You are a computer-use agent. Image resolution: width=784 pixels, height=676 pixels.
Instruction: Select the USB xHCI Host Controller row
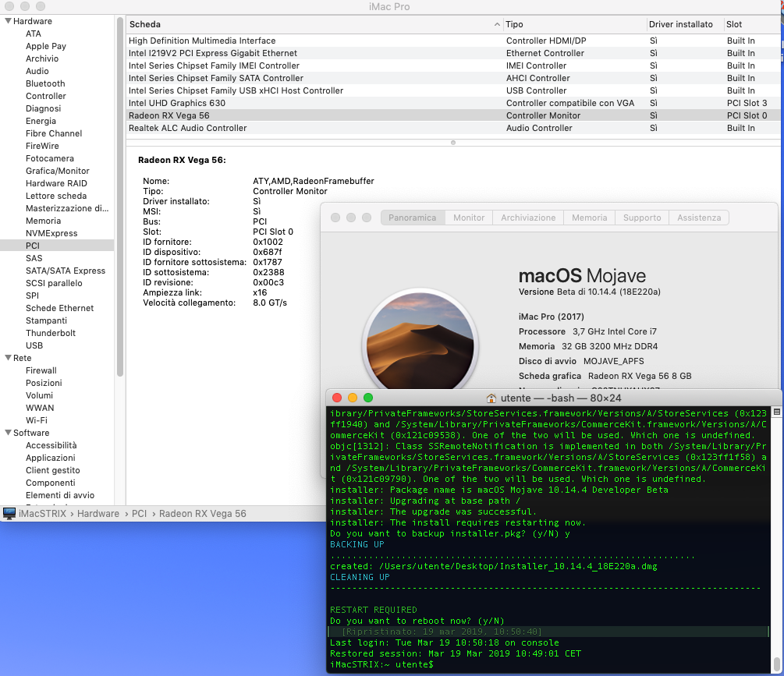tap(453, 91)
